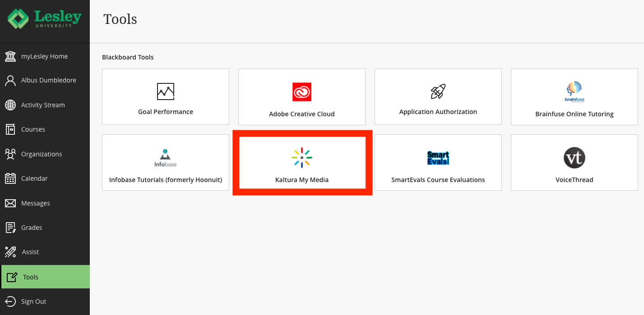Click the Assist pencil-ruler icon
The height and width of the screenshot is (315, 644).
tap(10, 252)
